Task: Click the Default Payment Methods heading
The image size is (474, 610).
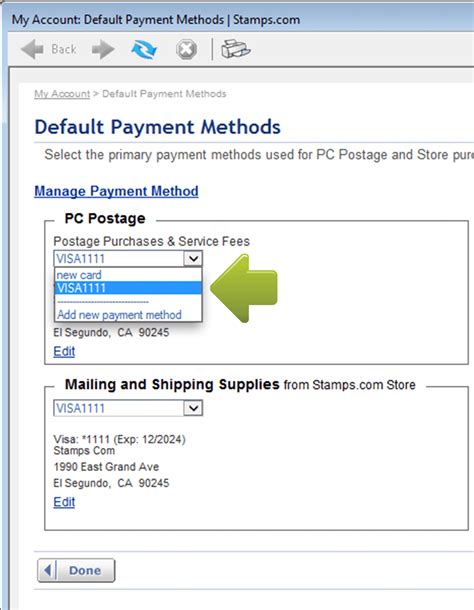Action: click(x=158, y=127)
